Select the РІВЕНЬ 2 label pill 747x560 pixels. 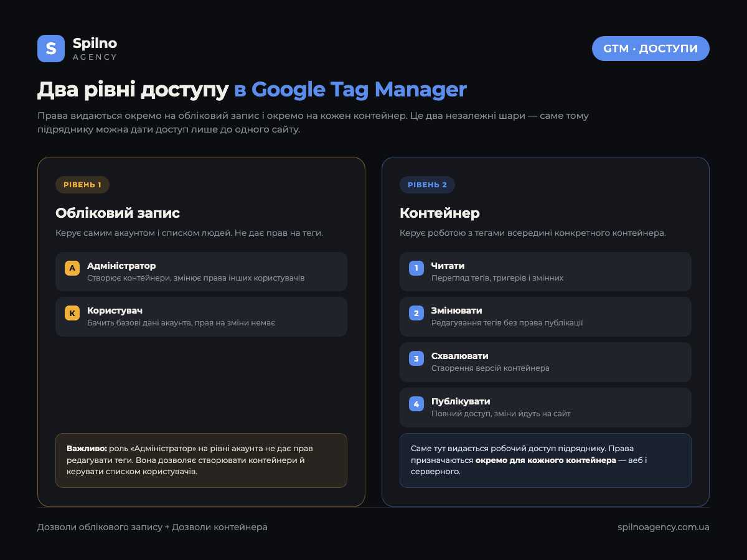coord(427,185)
